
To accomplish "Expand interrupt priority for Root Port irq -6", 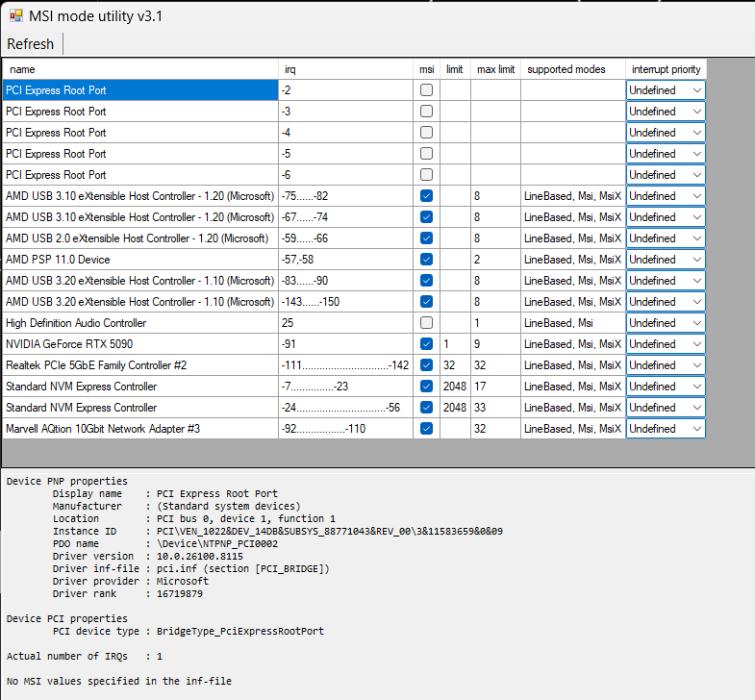I will point(666,175).
